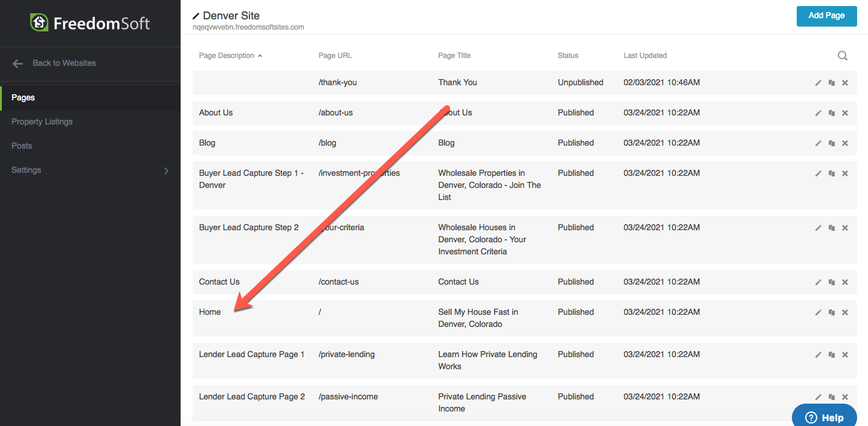868x426 pixels.
Task: Edit the Thank You page pencil icon
Action: [x=818, y=83]
